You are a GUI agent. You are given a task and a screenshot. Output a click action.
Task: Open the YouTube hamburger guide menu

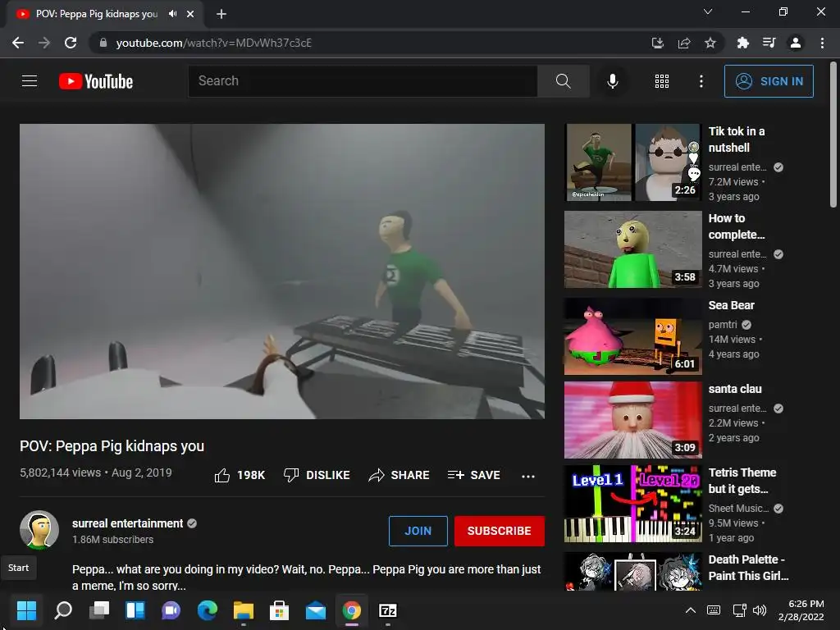tap(30, 81)
